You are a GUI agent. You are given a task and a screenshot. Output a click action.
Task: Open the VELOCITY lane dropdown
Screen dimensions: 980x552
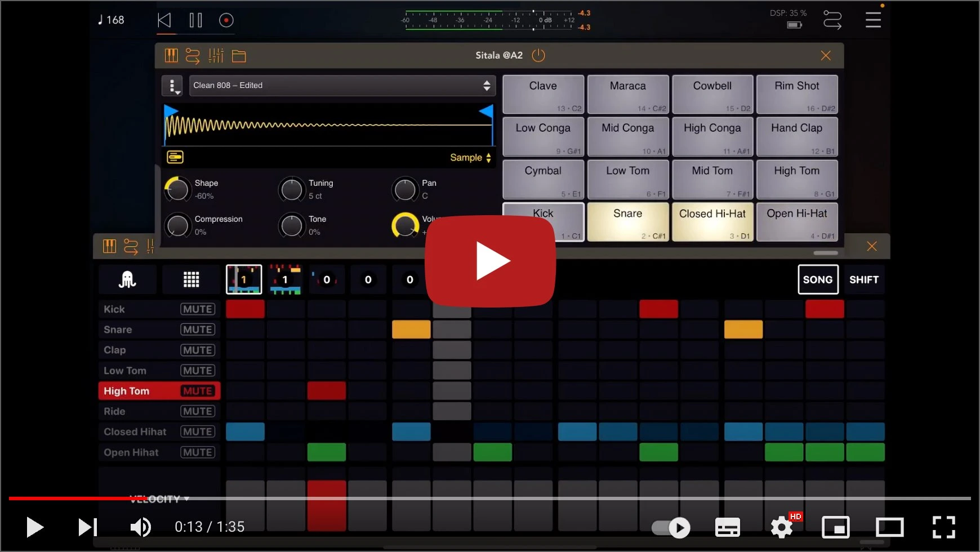(159, 499)
